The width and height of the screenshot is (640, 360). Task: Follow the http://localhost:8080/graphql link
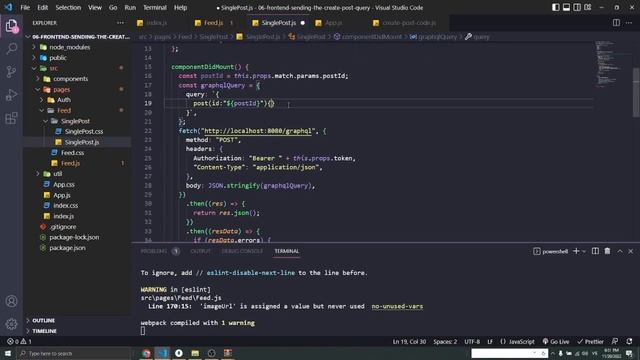point(258,131)
